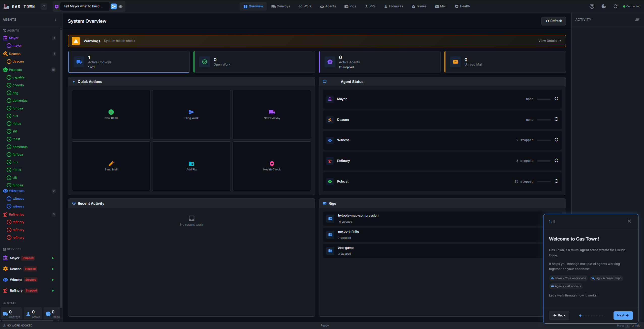Click the eye toggle beside the send button
Image resolution: width=644 pixels, height=329 pixels.
pyautogui.click(x=121, y=6)
